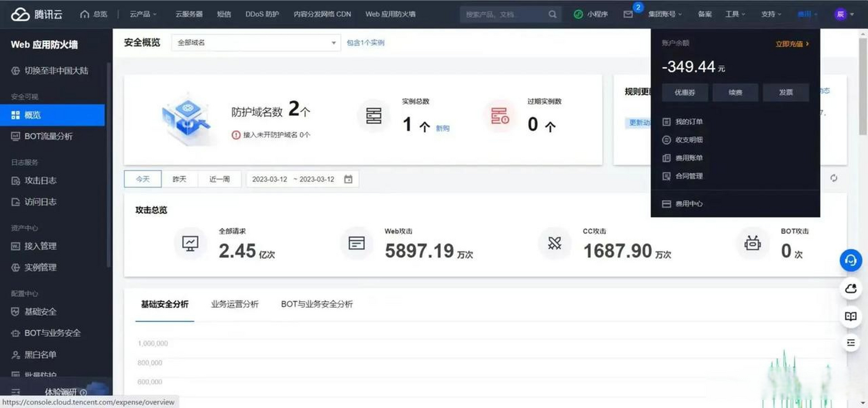
Task: Click the 全部请求 monitor icon
Action: tap(190, 243)
